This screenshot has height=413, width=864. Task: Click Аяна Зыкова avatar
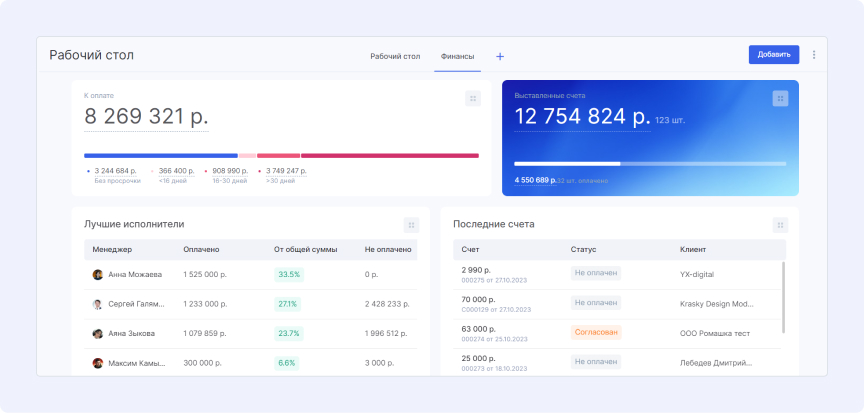98,333
